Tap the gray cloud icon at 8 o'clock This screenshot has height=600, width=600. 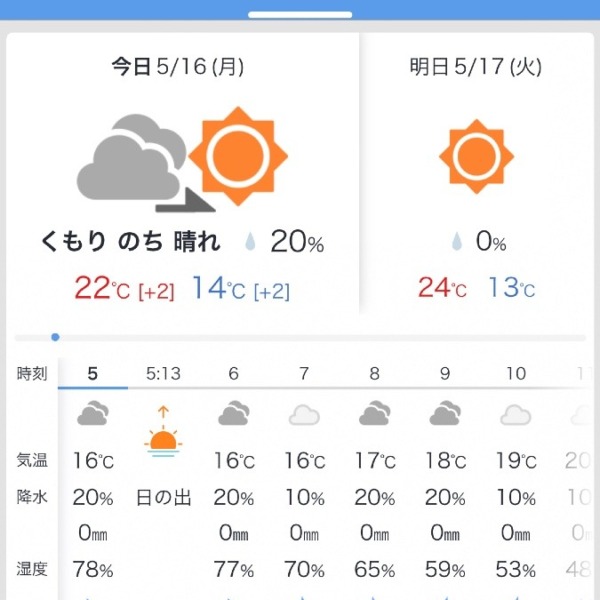[375, 413]
